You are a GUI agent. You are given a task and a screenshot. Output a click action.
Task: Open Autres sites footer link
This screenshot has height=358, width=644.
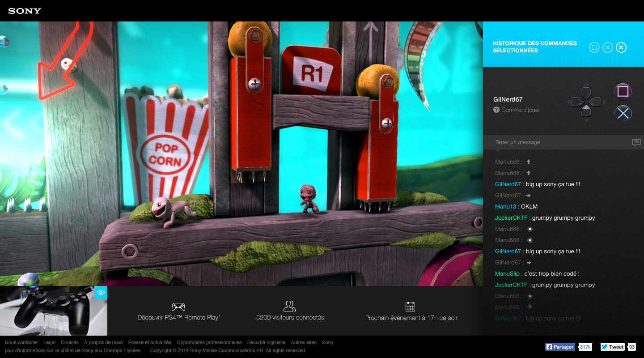[304, 342]
